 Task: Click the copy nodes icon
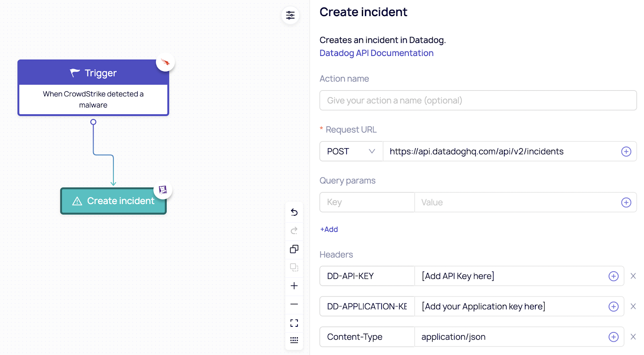click(294, 249)
